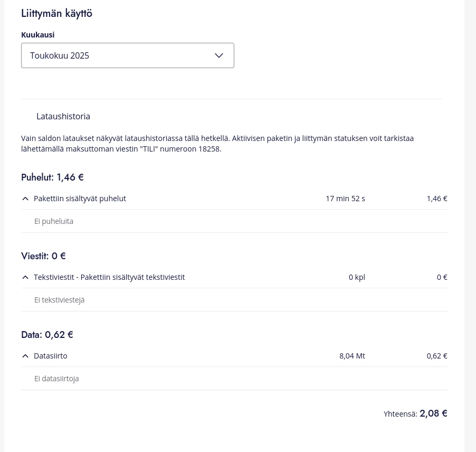
Task: Click the Liittymän käyttö page heading
Action: point(57,13)
